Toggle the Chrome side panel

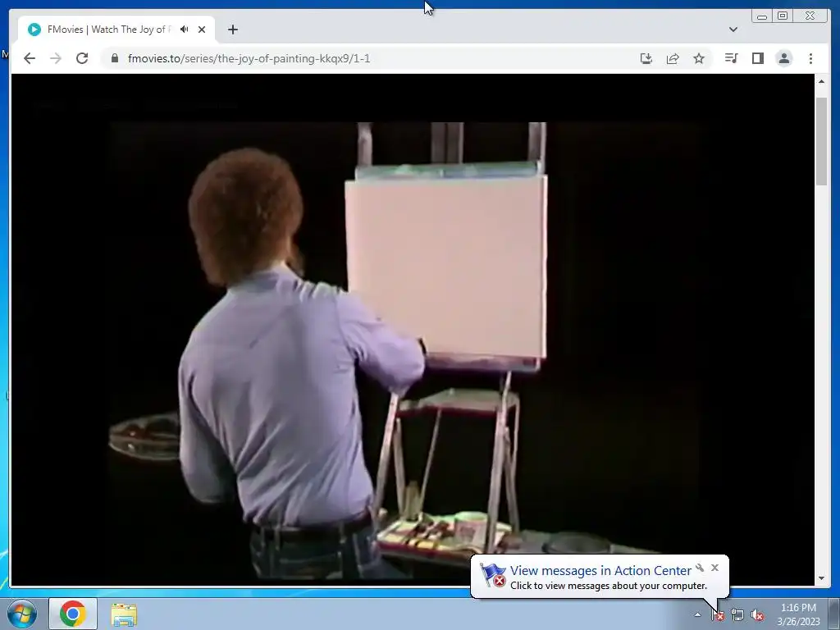(x=757, y=58)
